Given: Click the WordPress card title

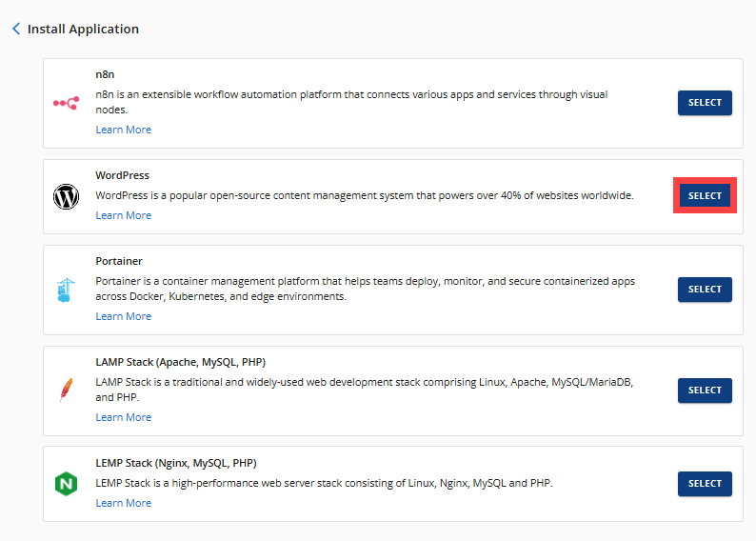Looking at the screenshot, I should 123,175.
